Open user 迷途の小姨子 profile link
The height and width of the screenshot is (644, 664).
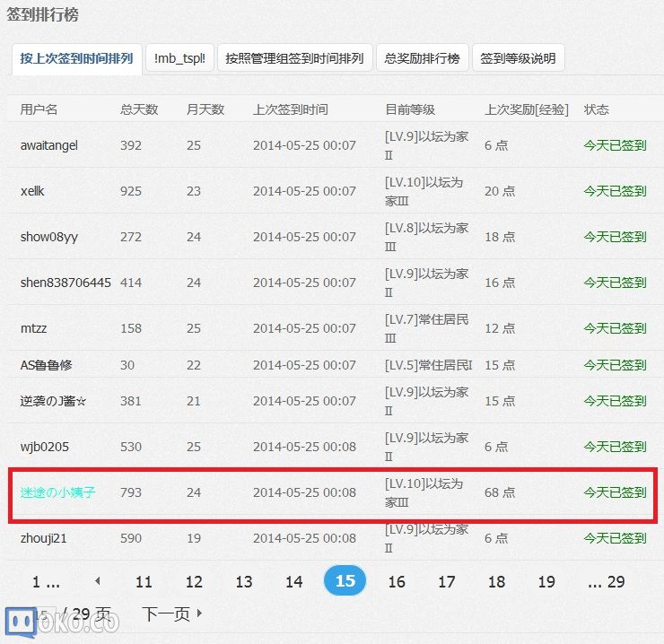[57, 492]
